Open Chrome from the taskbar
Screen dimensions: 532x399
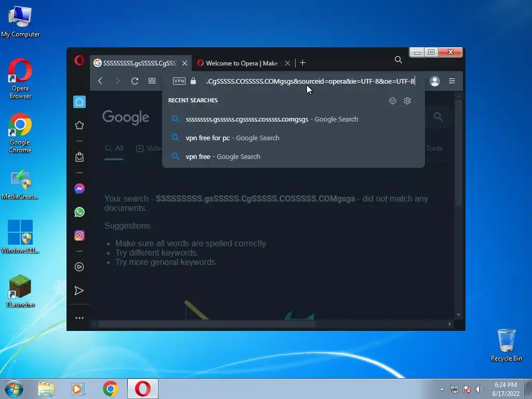(x=111, y=389)
